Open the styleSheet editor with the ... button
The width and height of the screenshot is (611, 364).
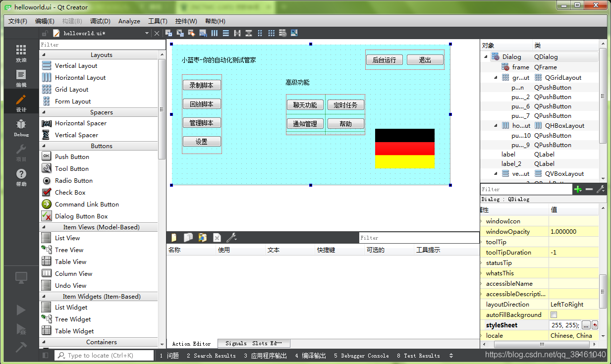(585, 325)
